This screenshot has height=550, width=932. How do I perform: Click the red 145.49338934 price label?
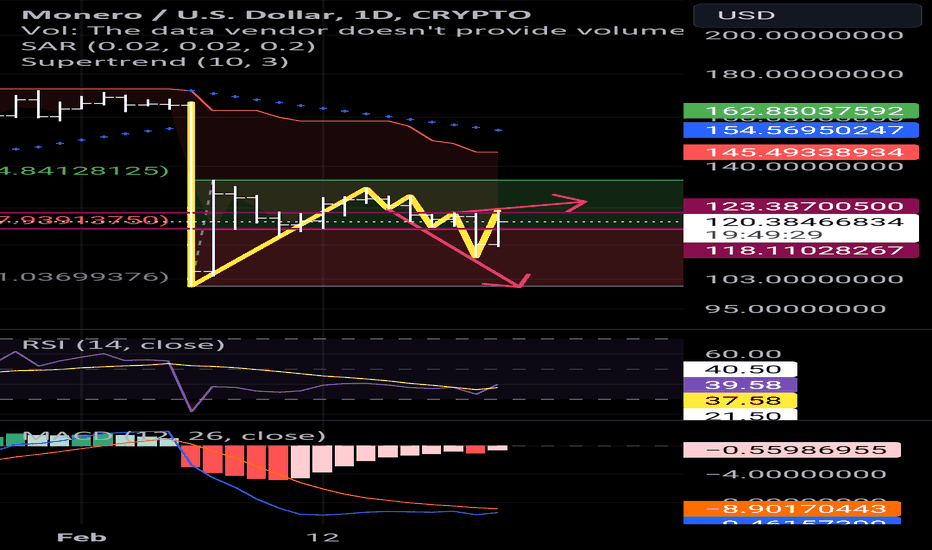click(x=801, y=152)
